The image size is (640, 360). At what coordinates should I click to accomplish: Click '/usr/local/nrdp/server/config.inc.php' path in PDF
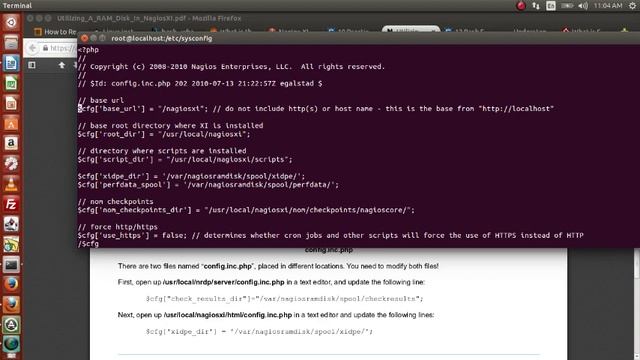(x=224, y=282)
